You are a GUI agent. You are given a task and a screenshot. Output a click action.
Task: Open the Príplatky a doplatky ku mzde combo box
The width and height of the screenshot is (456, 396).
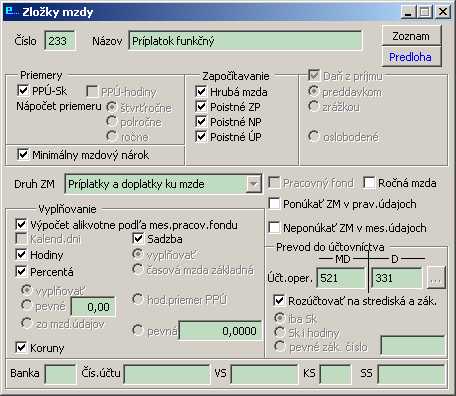[163, 184]
